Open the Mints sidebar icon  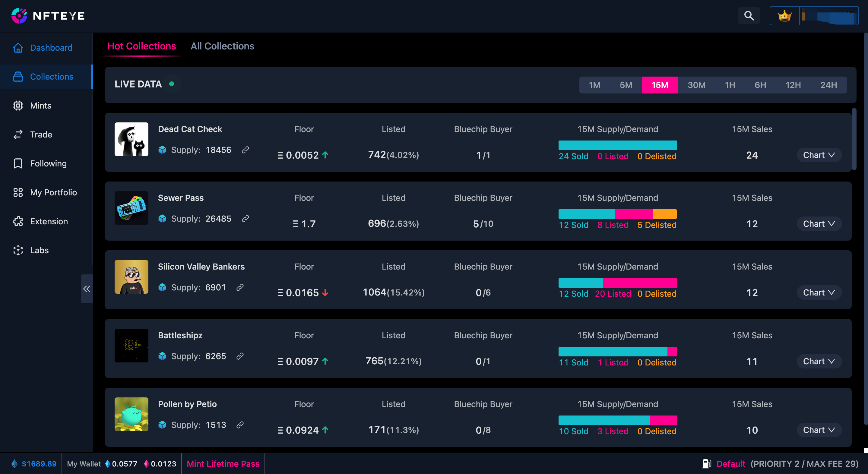pos(18,106)
